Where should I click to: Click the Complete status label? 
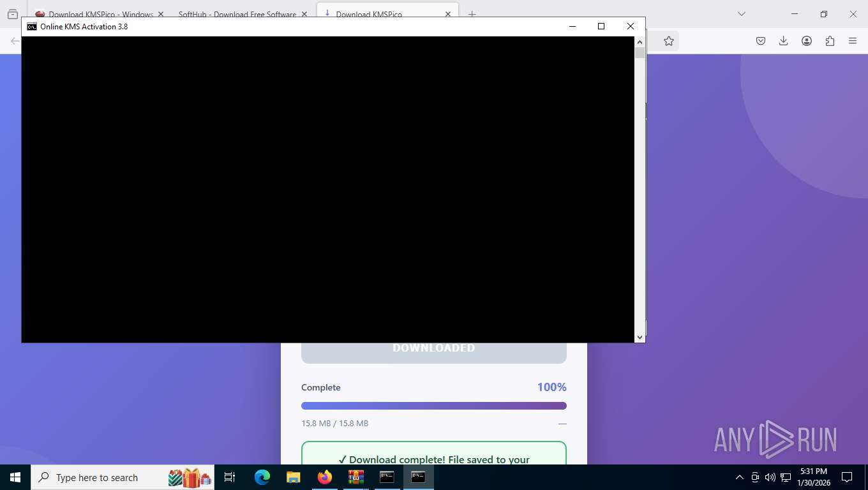click(x=321, y=387)
